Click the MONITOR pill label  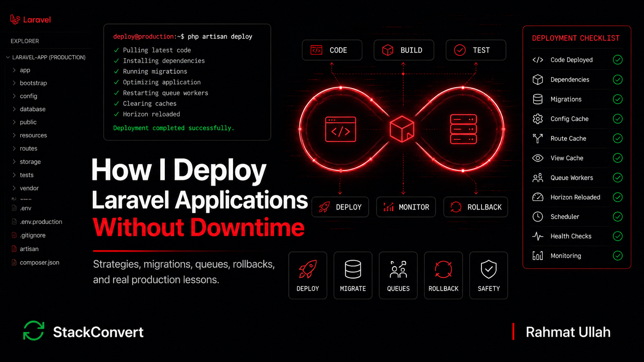click(x=414, y=207)
